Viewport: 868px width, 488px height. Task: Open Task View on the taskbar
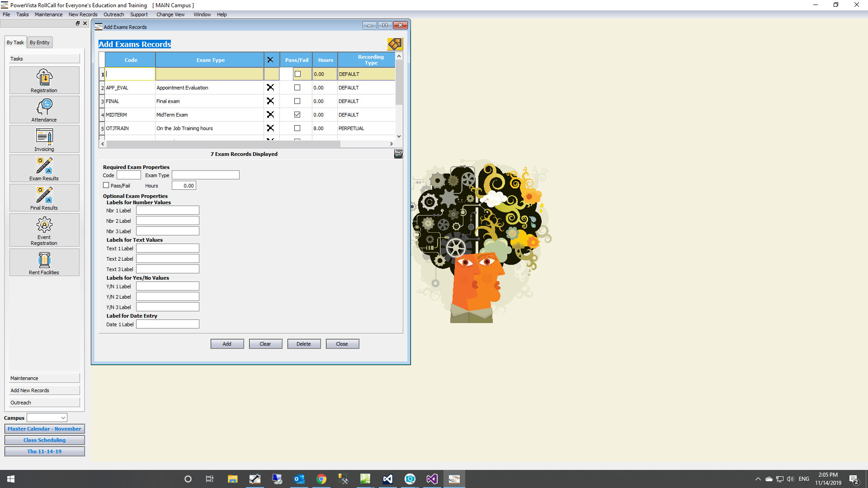(x=209, y=479)
